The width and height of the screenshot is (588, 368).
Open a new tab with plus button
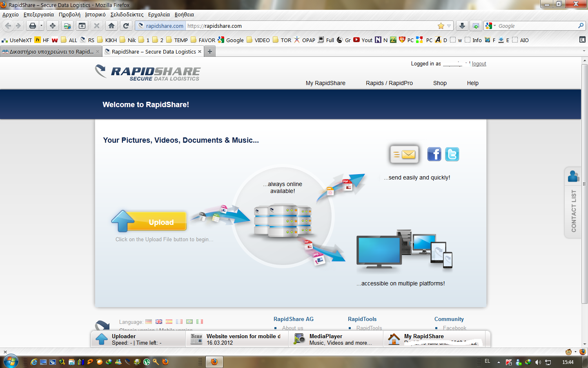(210, 52)
